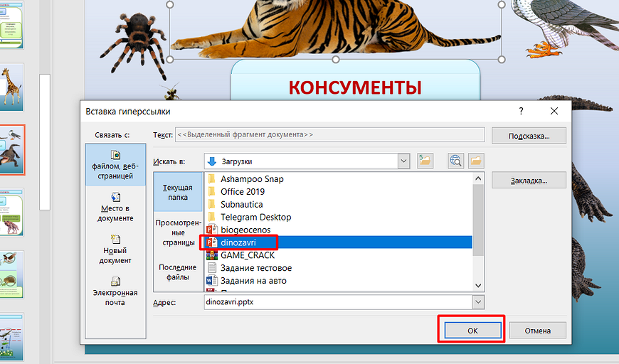The width and height of the screenshot is (619, 364).
Task: Open the 'Подсказка...' button
Action: pos(528,135)
